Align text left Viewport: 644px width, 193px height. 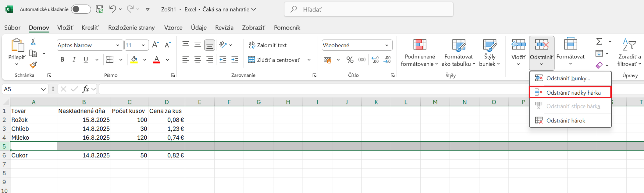click(185, 60)
